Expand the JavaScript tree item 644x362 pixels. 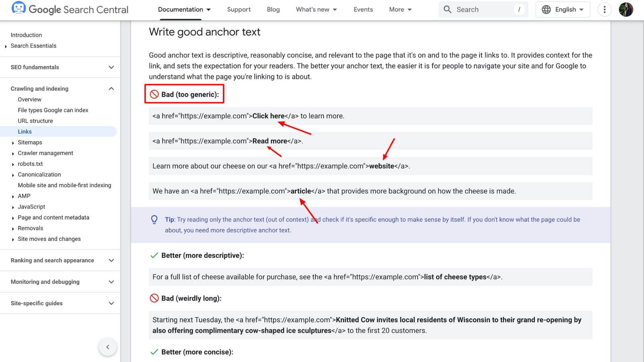[13, 207]
